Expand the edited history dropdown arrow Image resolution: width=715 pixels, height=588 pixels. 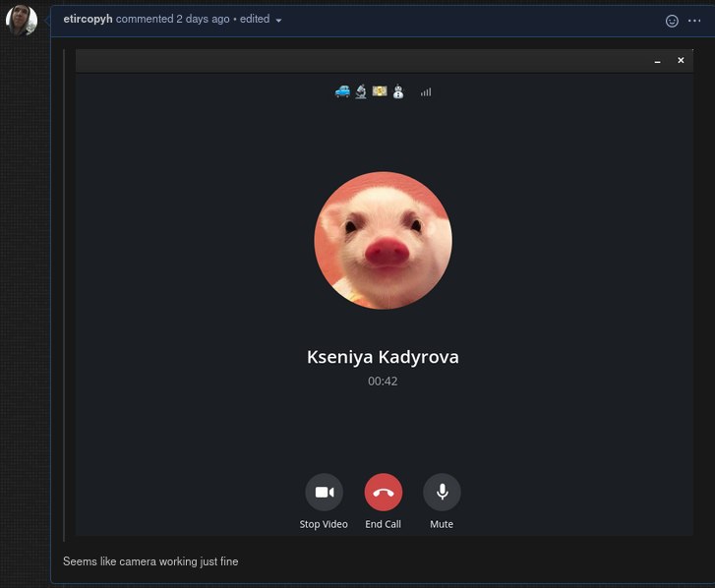[x=278, y=21]
